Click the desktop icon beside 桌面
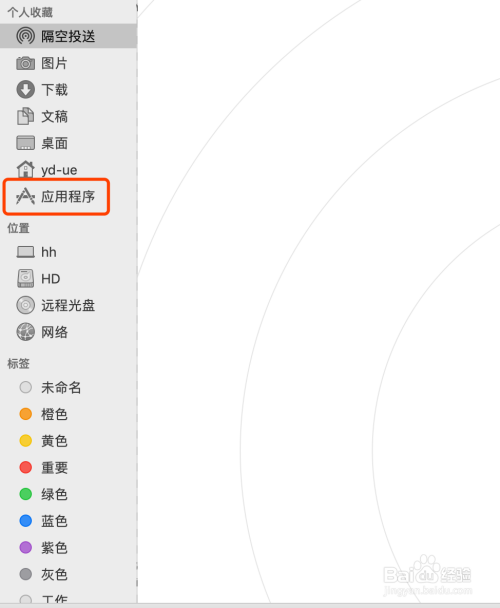This screenshot has width=500, height=608. pos(26,143)
